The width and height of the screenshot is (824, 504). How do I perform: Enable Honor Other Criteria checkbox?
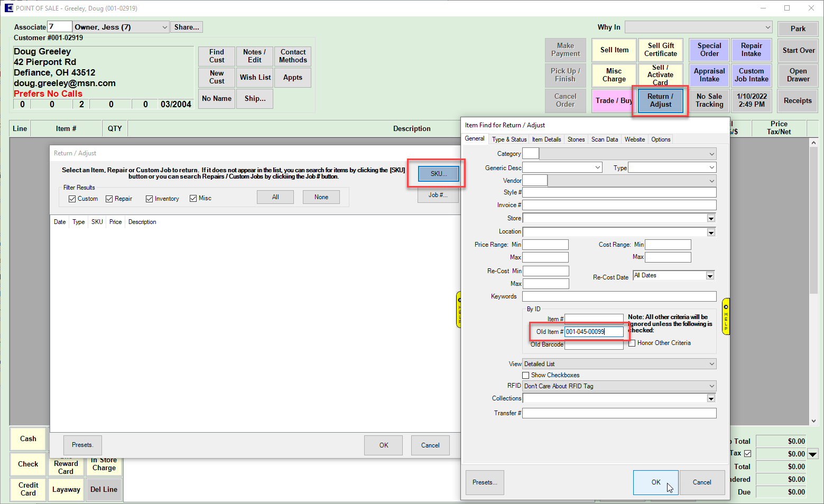[x=632, y=343]
